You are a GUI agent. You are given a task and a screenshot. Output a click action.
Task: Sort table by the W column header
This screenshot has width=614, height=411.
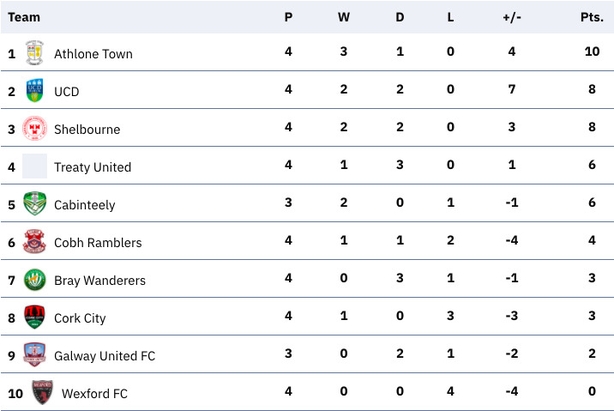pyautogui.click(x=343, y=17)
